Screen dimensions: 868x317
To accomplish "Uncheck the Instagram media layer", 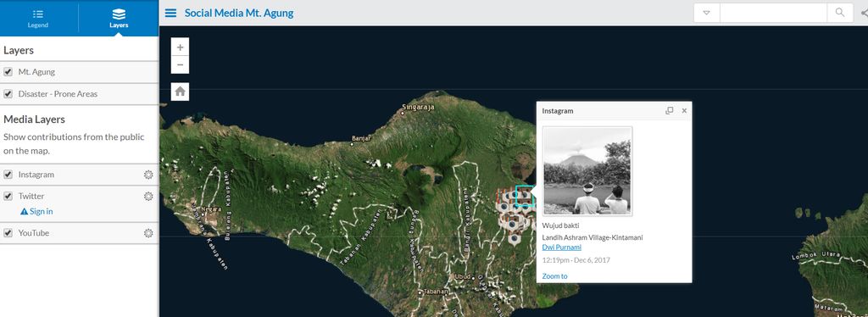I will [8, 175].
